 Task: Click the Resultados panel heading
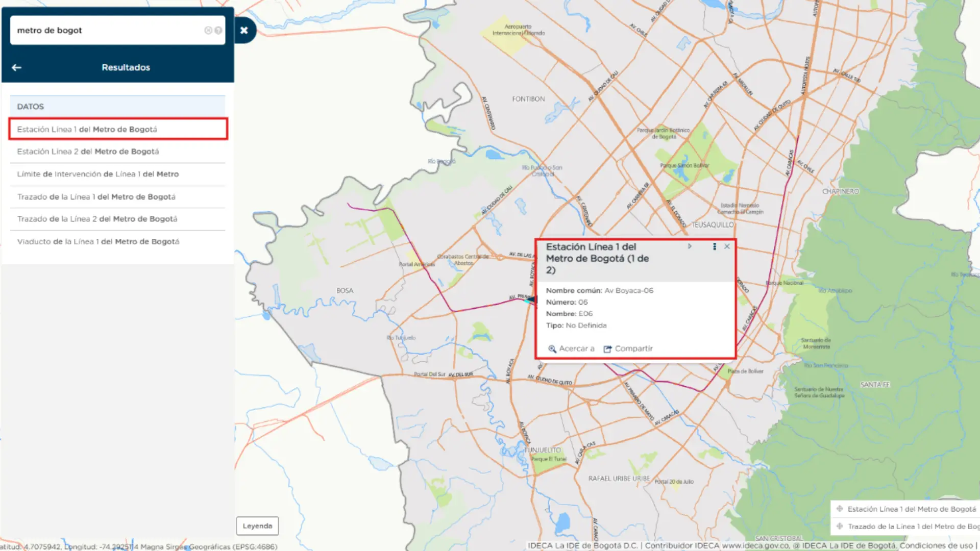126,67
